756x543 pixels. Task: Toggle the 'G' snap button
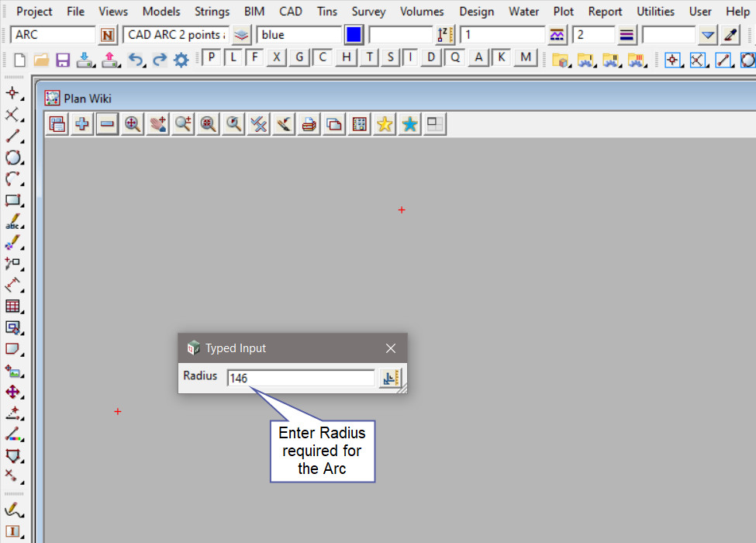pos(299,58)
